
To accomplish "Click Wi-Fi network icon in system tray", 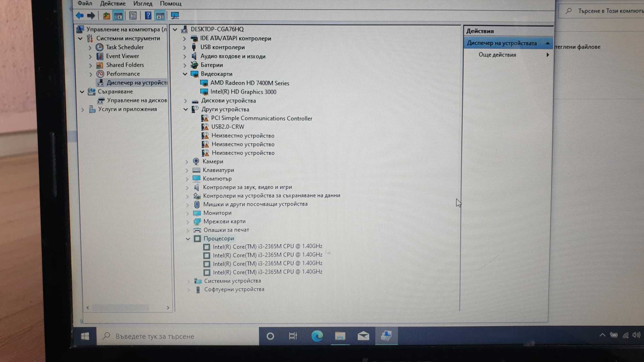I will pyautogui.click(x=625, y=335).
